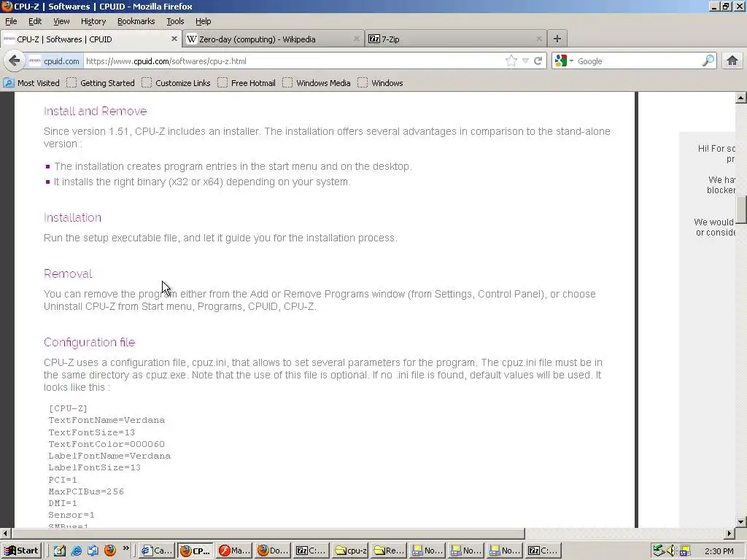Click into the Google search field
This screenshot has height=560, width=747.
(638, 61)
